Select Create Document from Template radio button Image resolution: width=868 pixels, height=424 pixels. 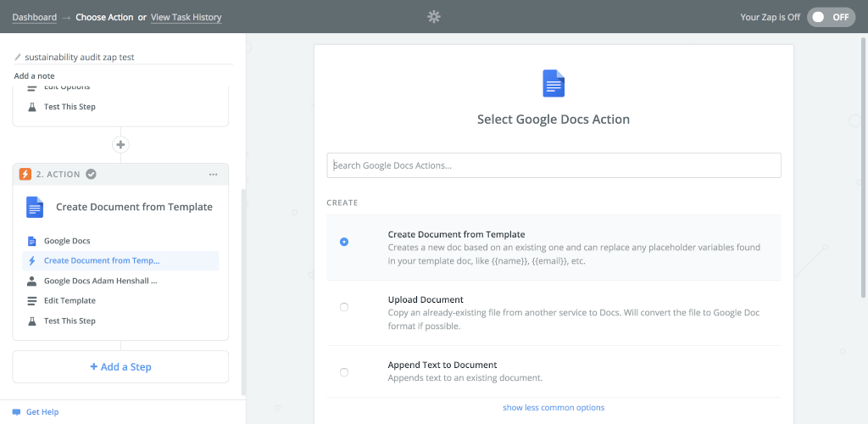pyautogui.click(x=344, y=242)
